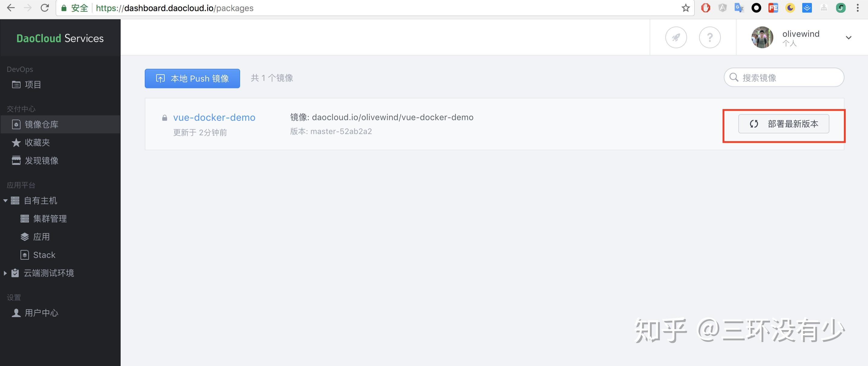868x366 pixels.
Task: Open 镜像仓库 in the sidebar
Action: 41,124
